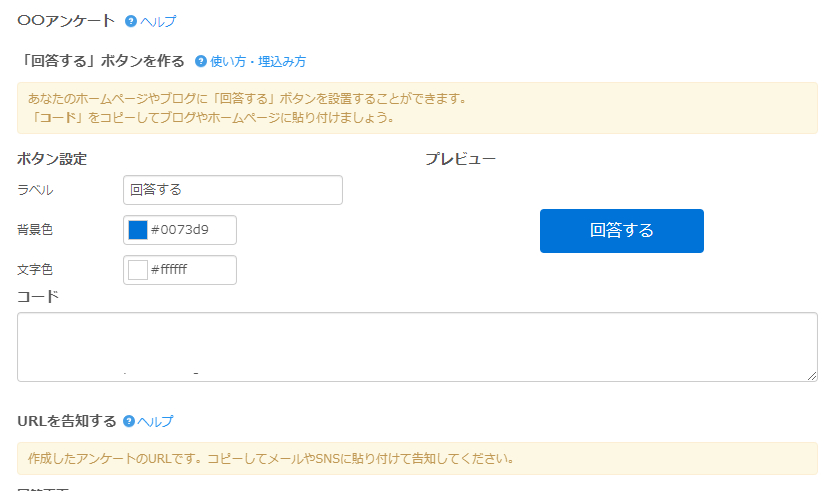This screenshot has width=836, height=491.
Task: Click the ラベル field label
Action: click(x=35, y=190)
